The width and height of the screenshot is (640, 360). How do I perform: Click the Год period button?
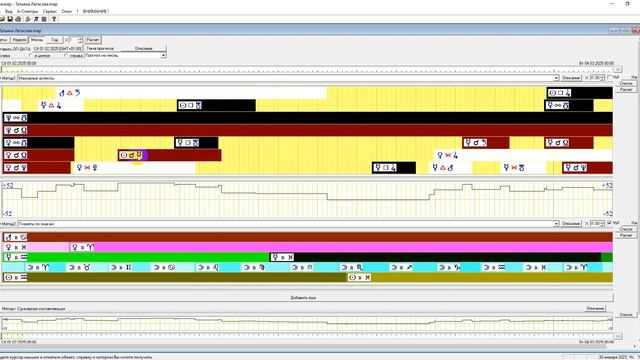55,40
